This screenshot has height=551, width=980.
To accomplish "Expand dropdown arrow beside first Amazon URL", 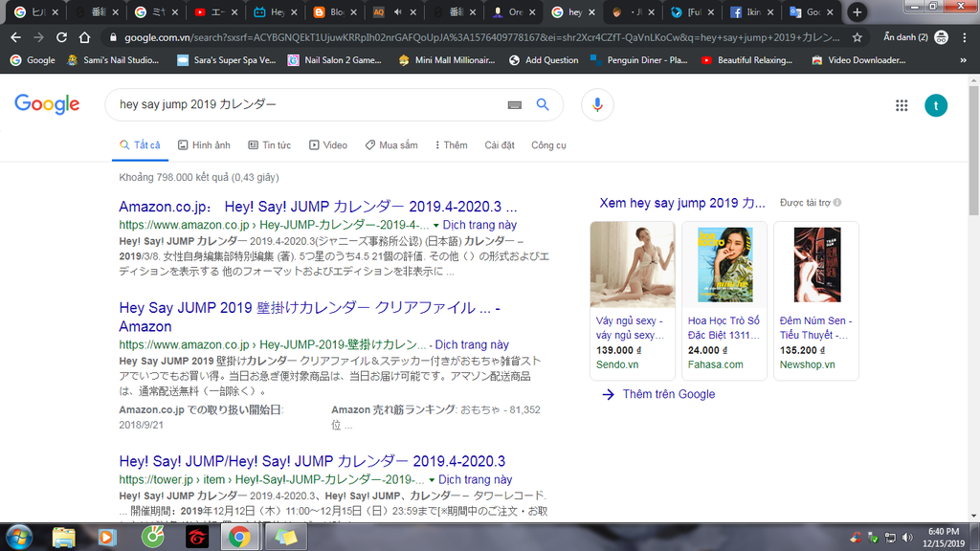I will pyautogui.click(x=435, y=226).
